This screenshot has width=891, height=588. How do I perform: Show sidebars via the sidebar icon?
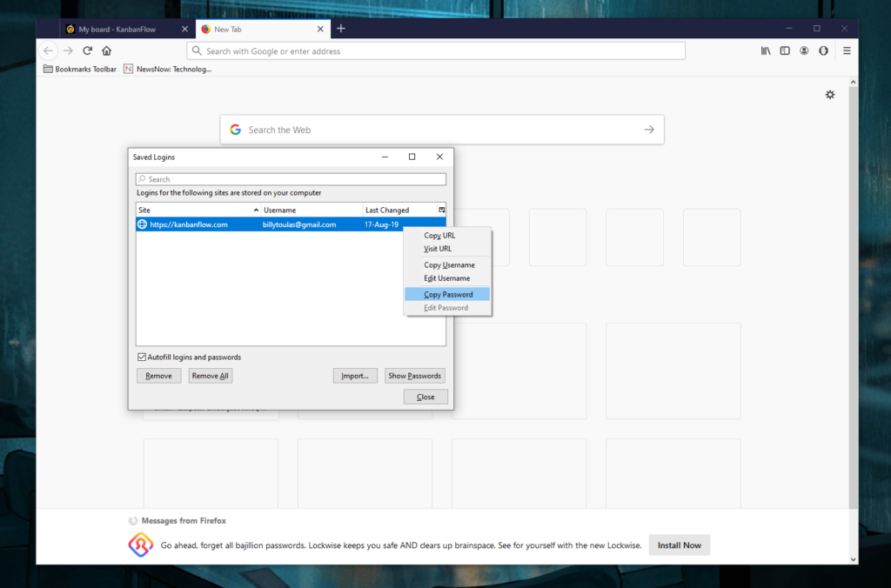point(785,50)
